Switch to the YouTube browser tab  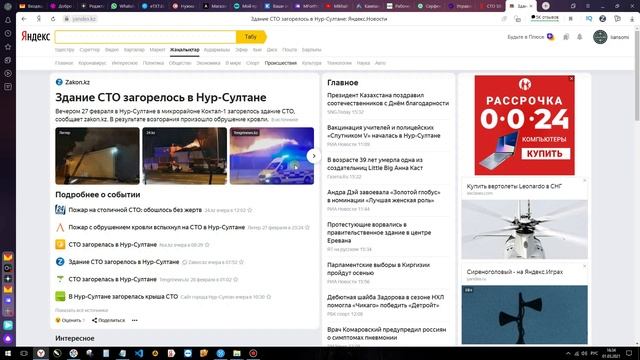click(x=337, y=6)
